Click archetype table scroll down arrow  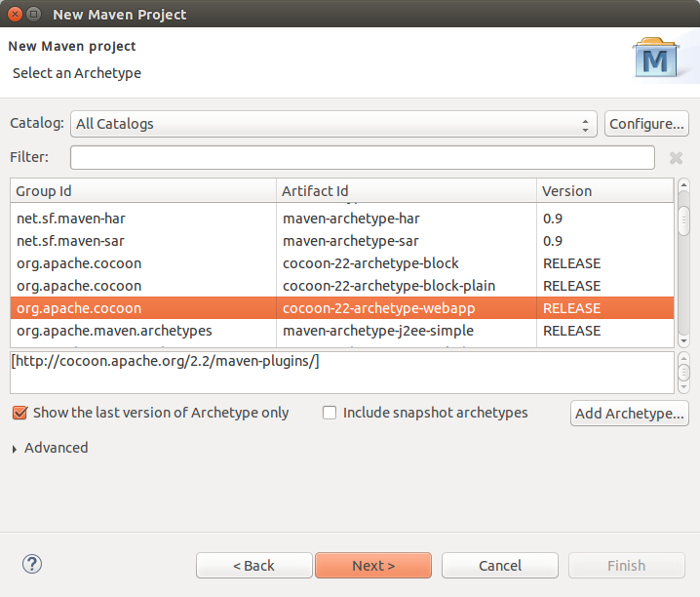coord(683,341)
